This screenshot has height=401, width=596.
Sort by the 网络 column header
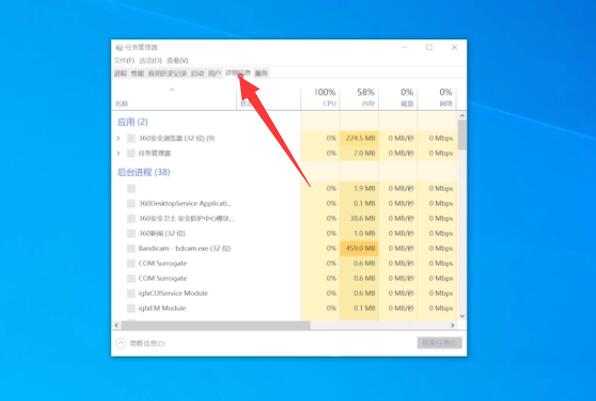point(437,98)
